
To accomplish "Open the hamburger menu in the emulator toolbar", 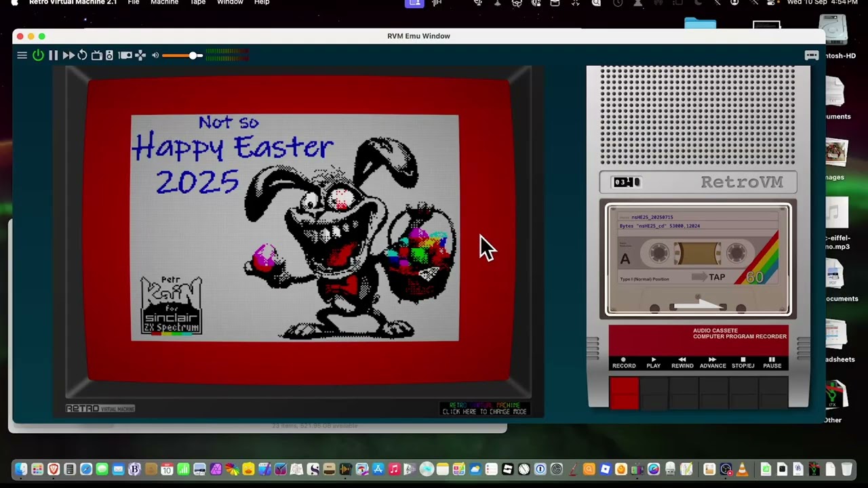I will click(22, 56).
